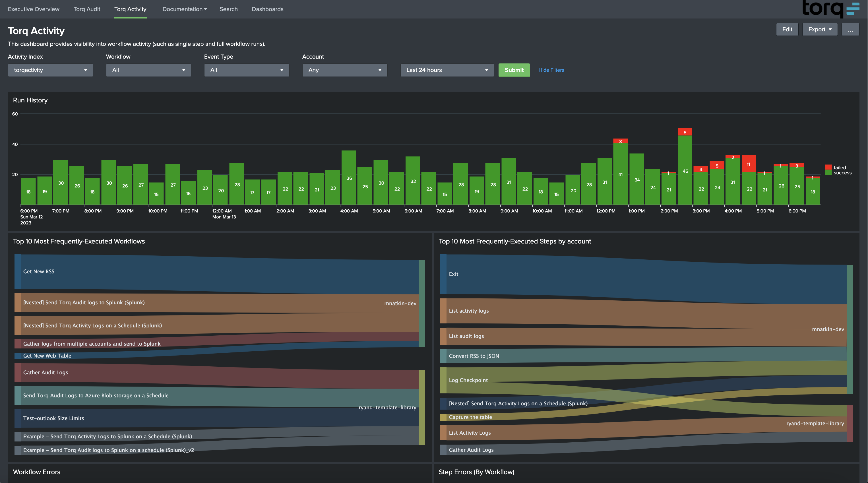868x483 pixels.
Task: Click the Hide Filters link
Action: 551,70
